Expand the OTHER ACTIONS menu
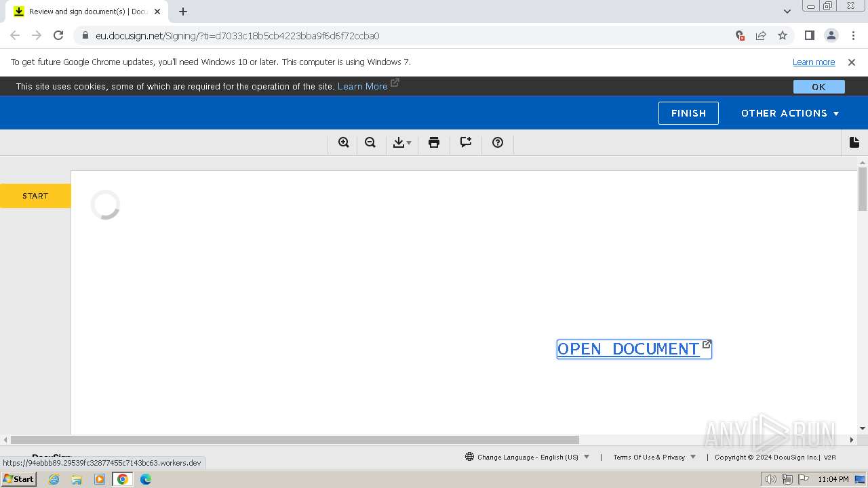The height and width of the screenshot is (488, 868). click(790, 113)
